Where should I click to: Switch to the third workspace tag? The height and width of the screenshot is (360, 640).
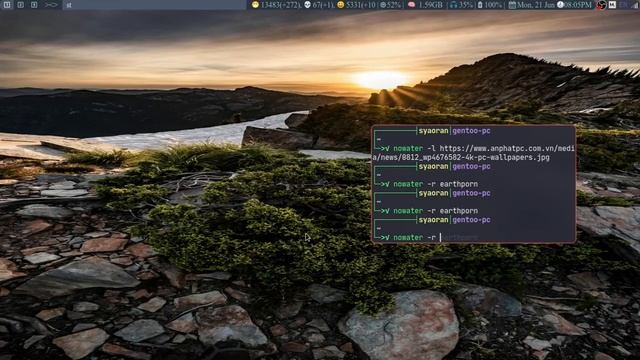[x=34, y=5]
